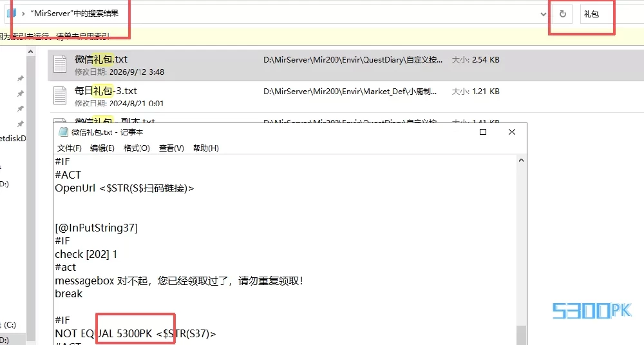Click the 每日礼包-3.txt file icon

point(60,95)
